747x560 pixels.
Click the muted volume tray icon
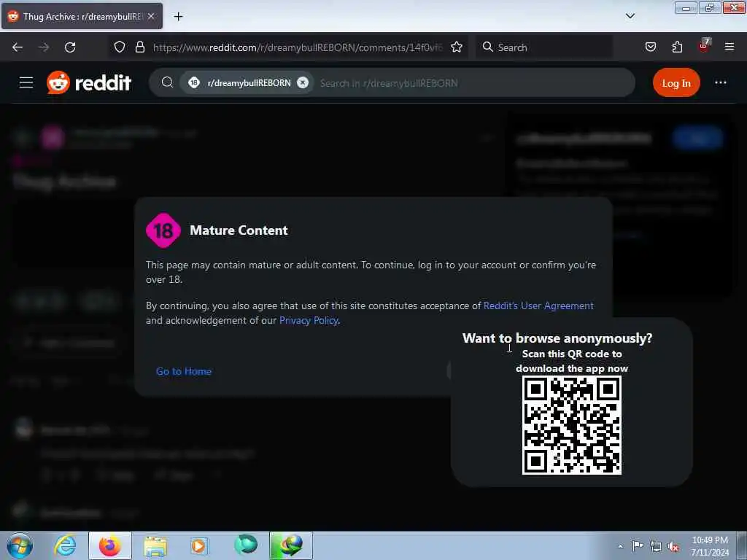point(673,546)
